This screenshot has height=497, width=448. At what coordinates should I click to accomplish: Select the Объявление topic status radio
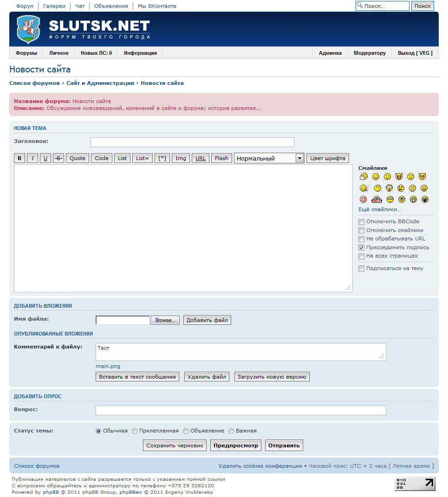coord(186,431)
